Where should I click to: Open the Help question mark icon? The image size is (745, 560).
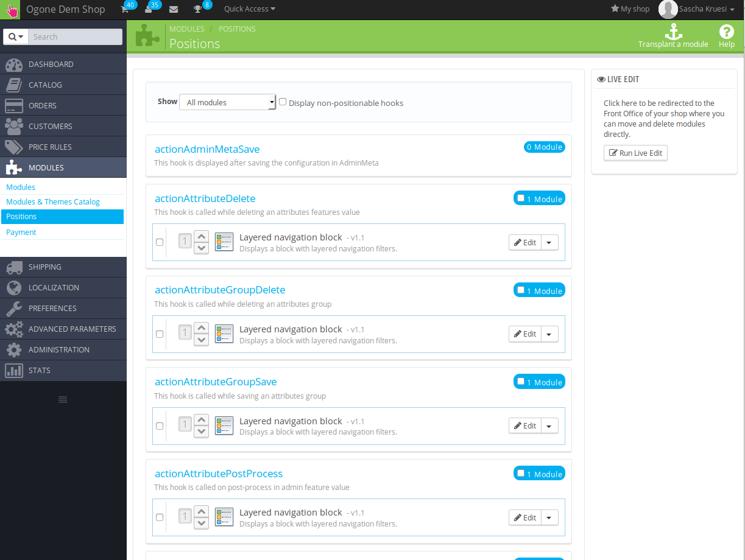pos(726,32)
